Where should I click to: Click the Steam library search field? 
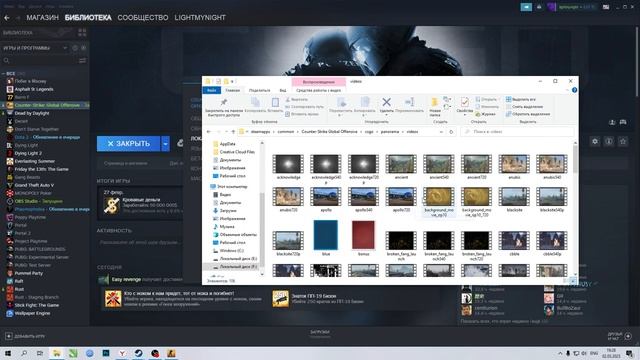pyautogui.click(x=40, y=60)
